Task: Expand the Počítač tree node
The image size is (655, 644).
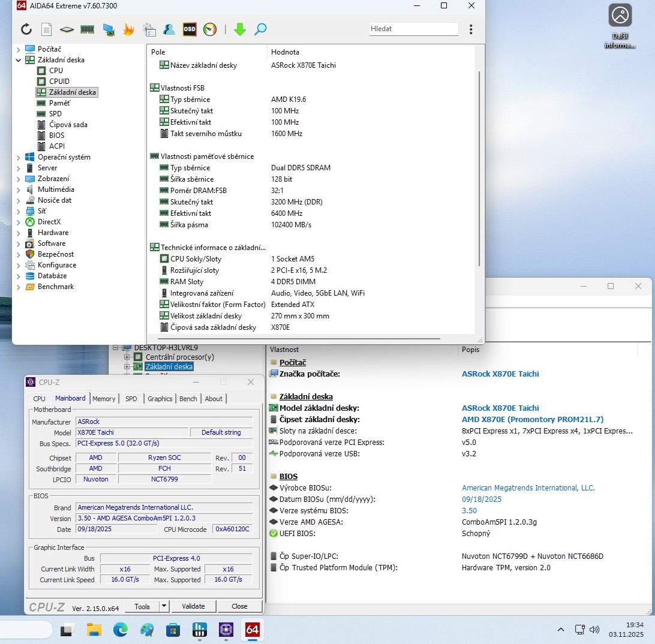Action: [x=18, y=49]
